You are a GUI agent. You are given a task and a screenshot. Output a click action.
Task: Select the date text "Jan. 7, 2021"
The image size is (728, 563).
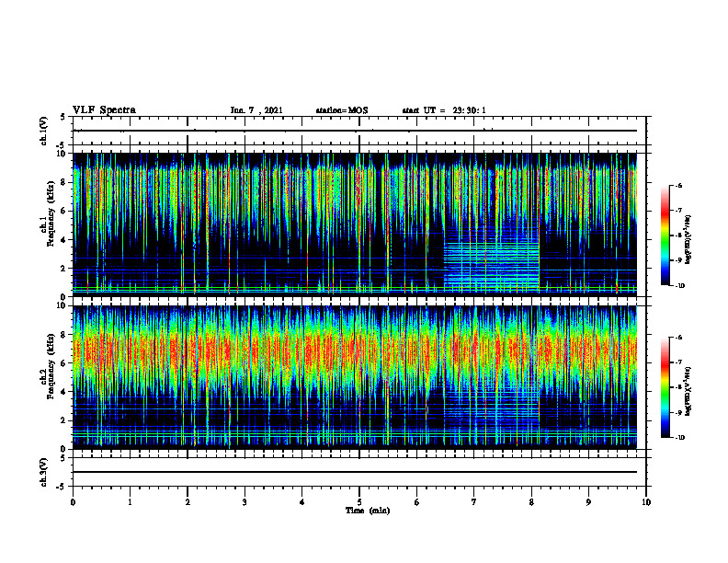(256, 110)
